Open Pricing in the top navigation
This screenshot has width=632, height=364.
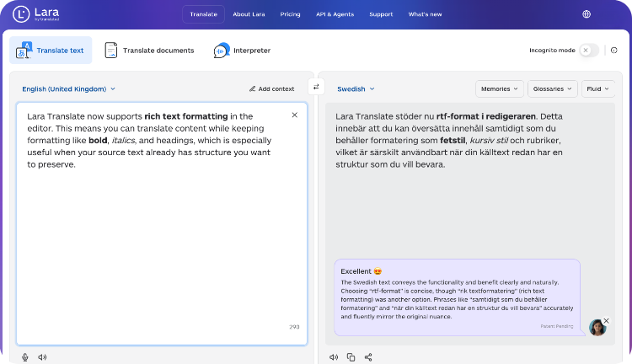pos(290,14)
